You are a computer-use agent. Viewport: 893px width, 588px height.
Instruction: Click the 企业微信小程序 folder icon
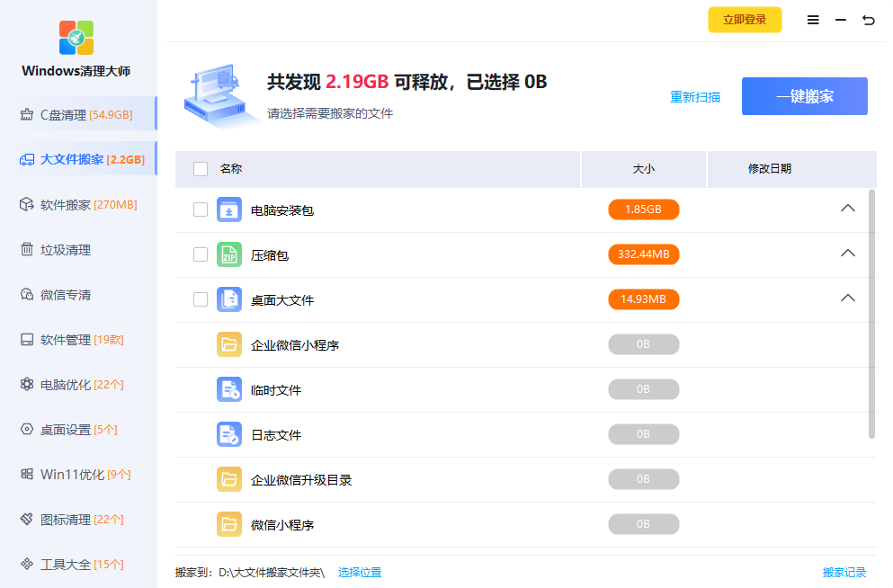229,345
